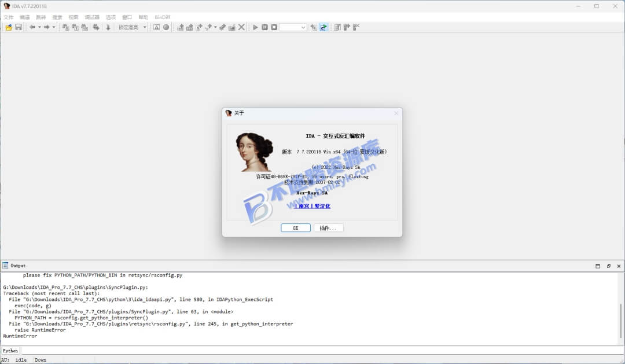Click the X delete icon in toolbar
This screenshot has width=625, height=364.
[x=241, y=27]
